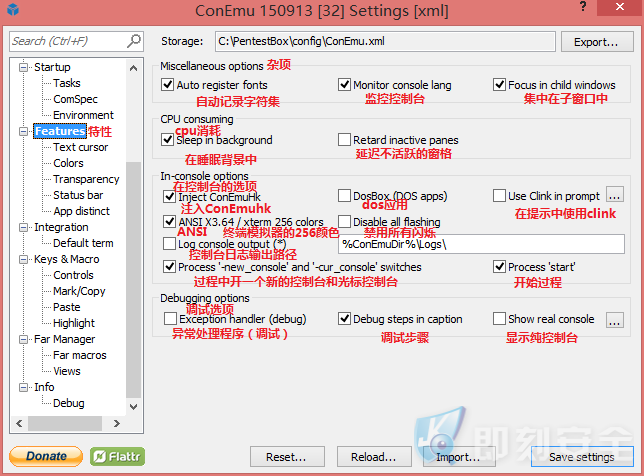Open Controls settings page
Viewport: 644px width, 476px height.
tap(74, 275)
